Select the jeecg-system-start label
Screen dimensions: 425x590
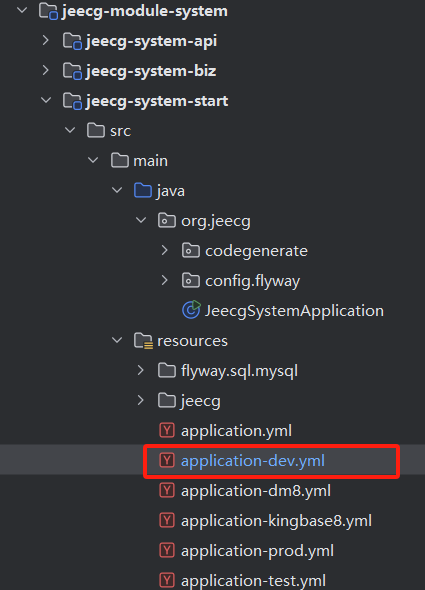tap(157, 102)
